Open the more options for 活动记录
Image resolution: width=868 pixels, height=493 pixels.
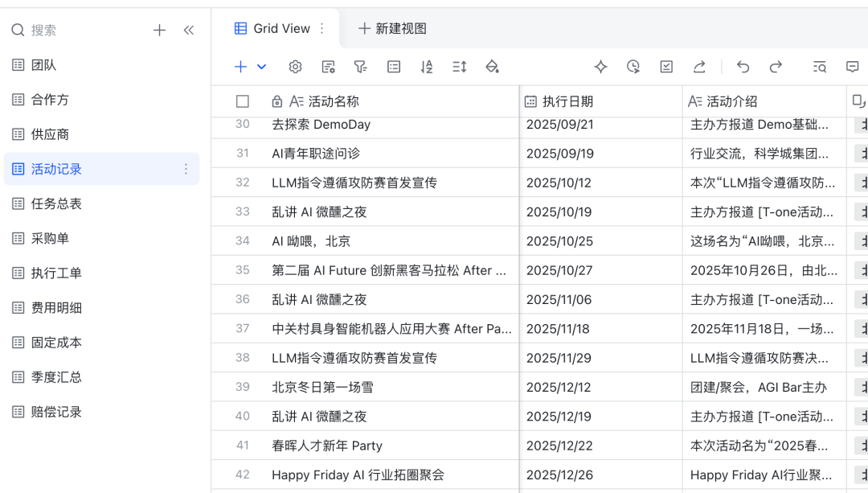tap(186, 169)
